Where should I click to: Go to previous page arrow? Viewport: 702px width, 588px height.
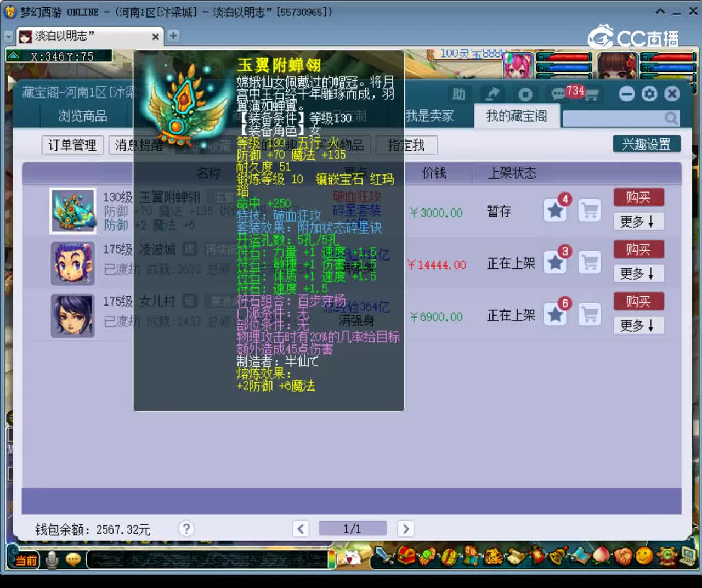point(301,529)
